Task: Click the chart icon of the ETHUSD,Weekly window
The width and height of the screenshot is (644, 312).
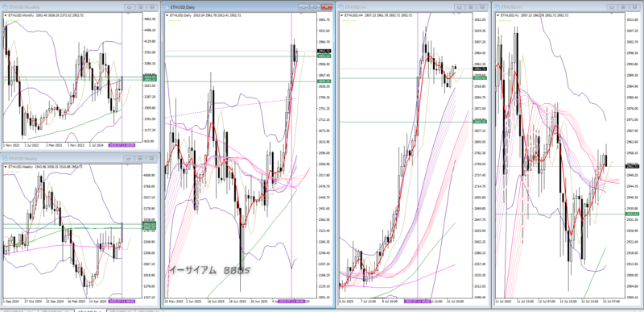Action: pos(5,159)
